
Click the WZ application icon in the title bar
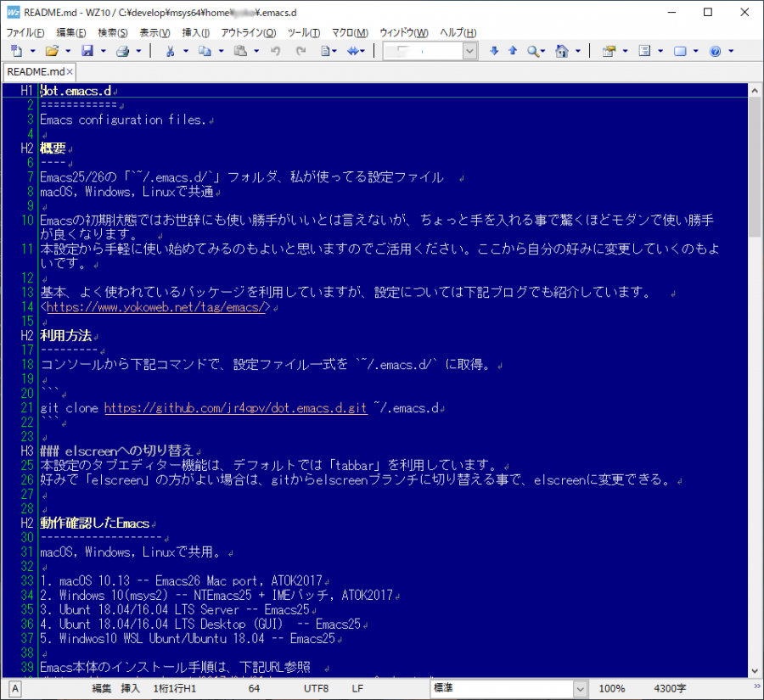[x=13, y=12]
